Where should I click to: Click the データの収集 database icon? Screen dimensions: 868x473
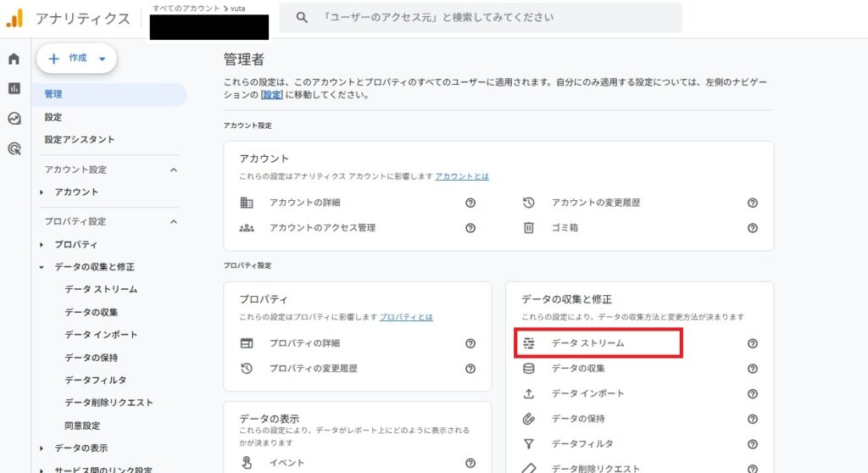tap(529, 369)
